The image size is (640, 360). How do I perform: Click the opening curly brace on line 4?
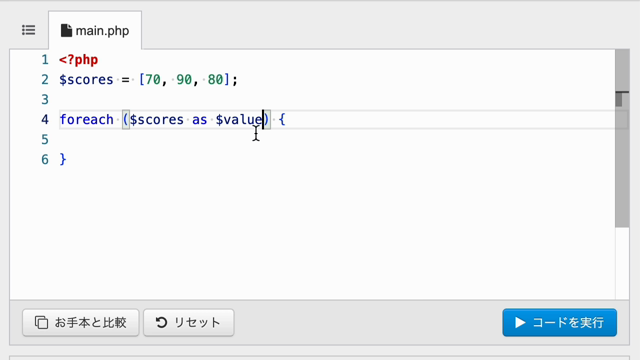click(282, 120)
